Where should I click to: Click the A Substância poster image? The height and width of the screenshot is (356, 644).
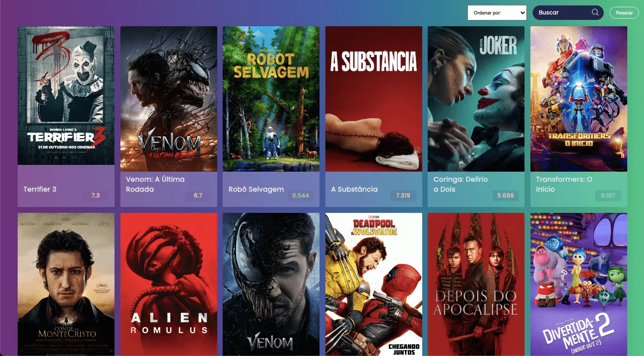(x=374, y=99)
